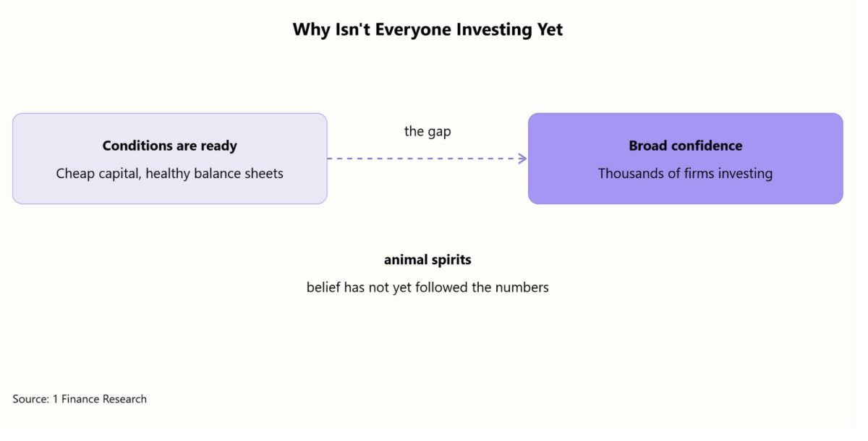Click "Thousands of firms investing" text
Viewport: 868px width, 441px height.
pos(686,174)
